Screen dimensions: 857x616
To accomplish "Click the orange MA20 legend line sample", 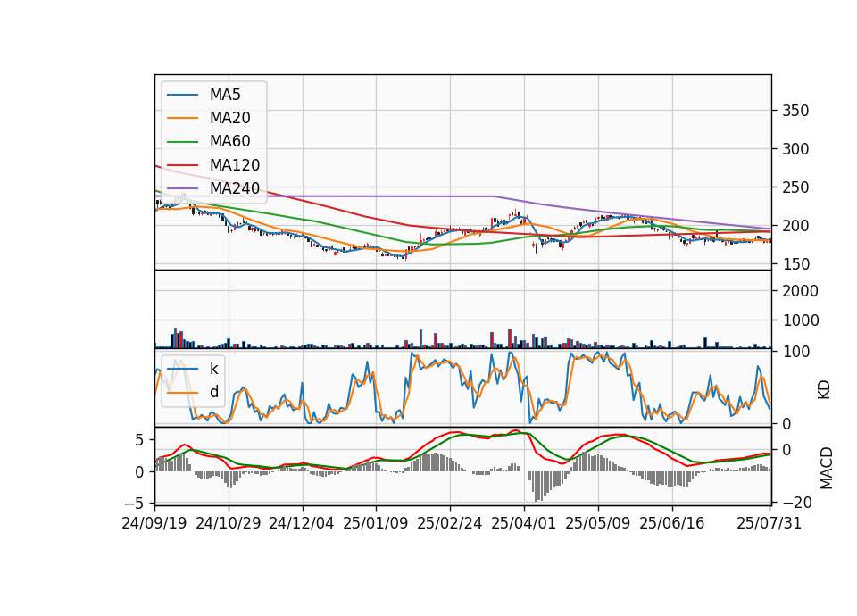I will click(182, 118).
